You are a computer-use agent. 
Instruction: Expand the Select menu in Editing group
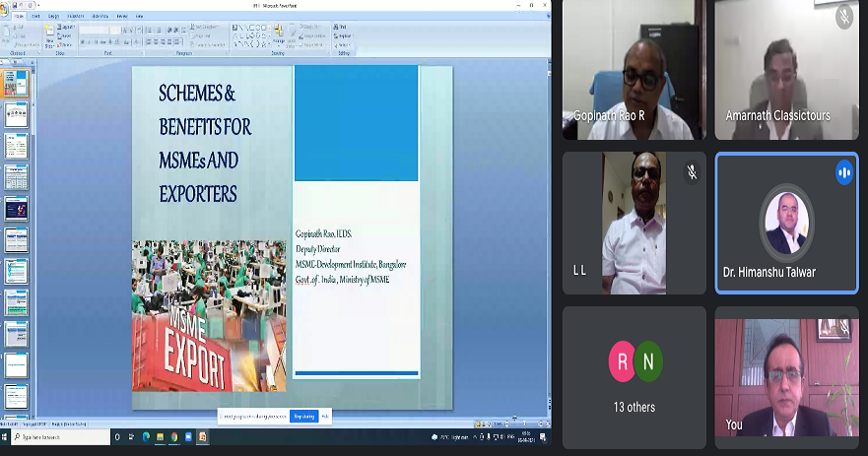[343, 44]
